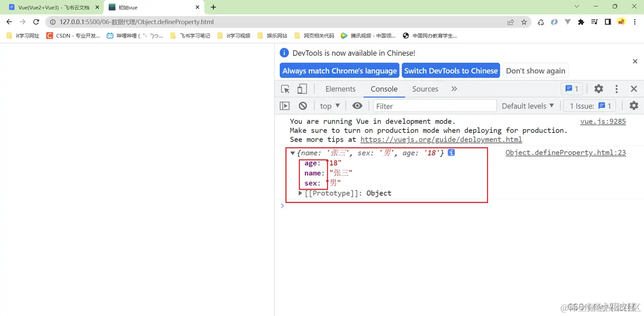Viewport: 644px width, 316px height.
Task: Show more DevTools tabs chevron
Action: tap(454, 89)
